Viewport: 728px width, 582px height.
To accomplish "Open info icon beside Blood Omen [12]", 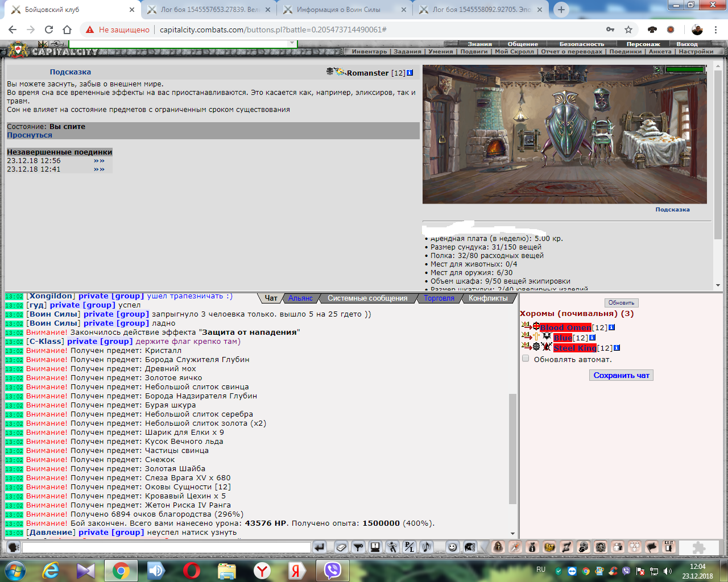I will (x=611, y=327).
